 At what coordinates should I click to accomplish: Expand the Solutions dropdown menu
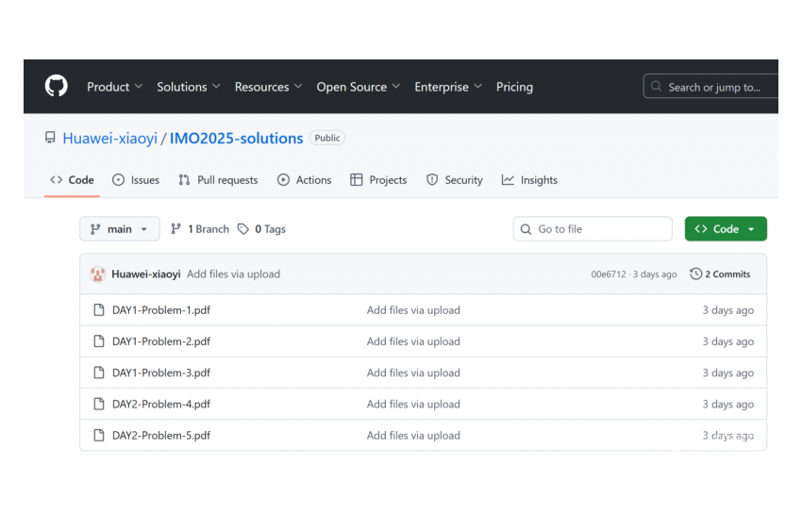pyautogui.click(x=188, y=87)
